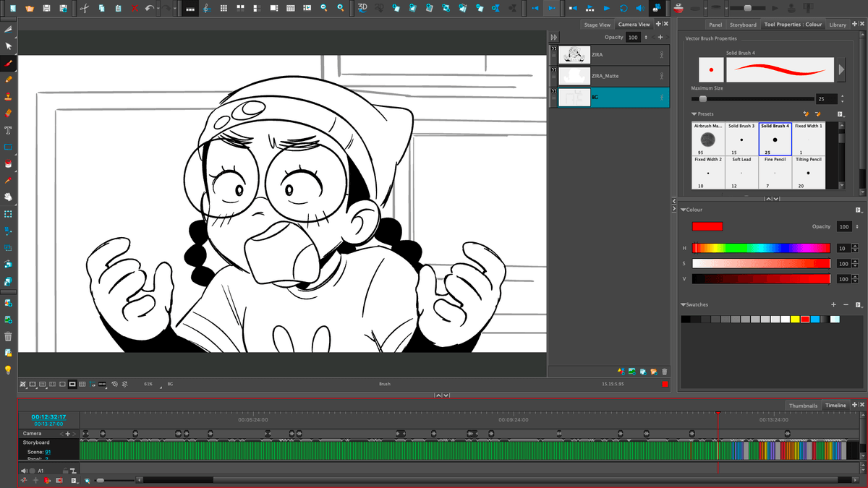
Task: Open the Thumbnails tab
Action: tap(803, 406)
